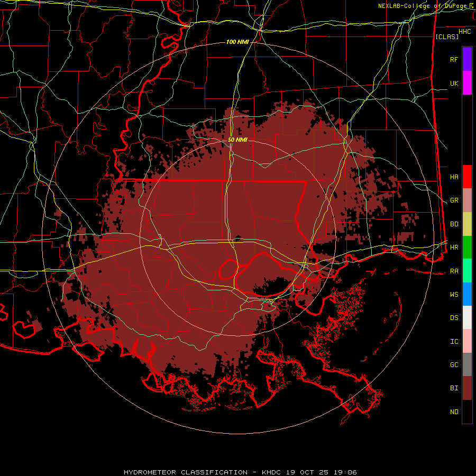Click the RF purple legend swatch

click(x=467, y=59)
